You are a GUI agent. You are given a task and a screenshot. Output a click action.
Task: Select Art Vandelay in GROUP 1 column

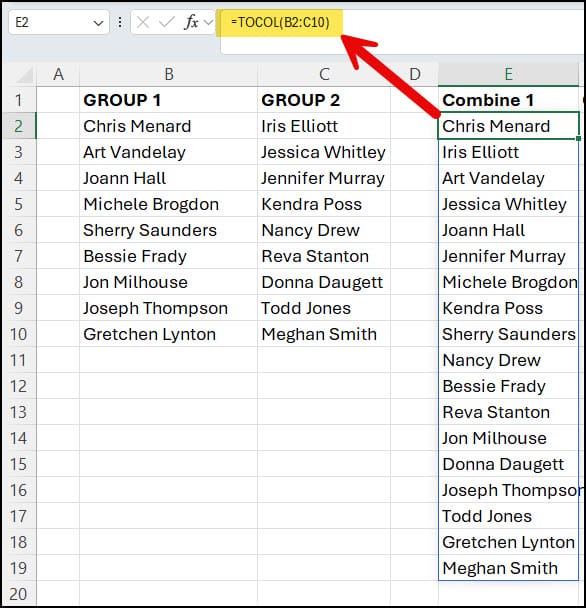click(169, 152)
